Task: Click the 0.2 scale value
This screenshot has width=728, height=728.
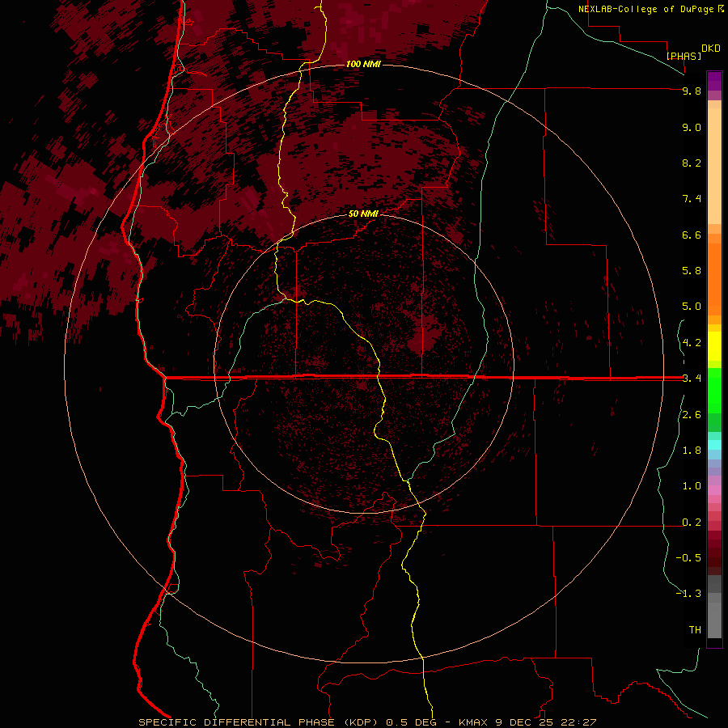Action: pos(692,523)
